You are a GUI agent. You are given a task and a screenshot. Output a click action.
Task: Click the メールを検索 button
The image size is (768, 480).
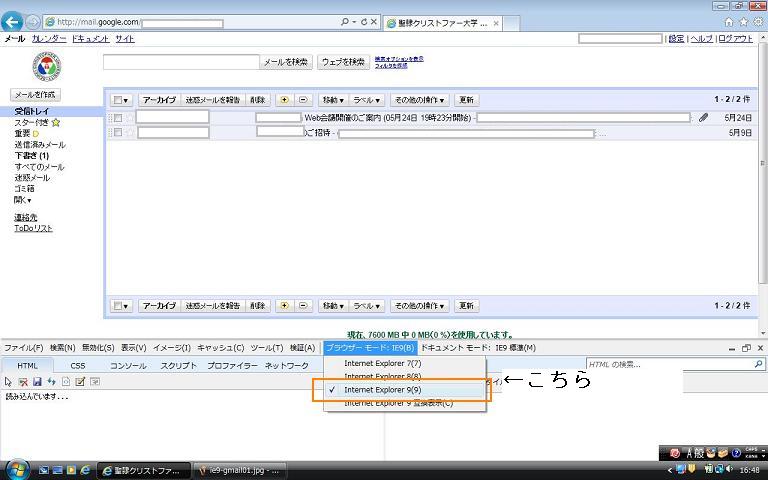[286, 62]
